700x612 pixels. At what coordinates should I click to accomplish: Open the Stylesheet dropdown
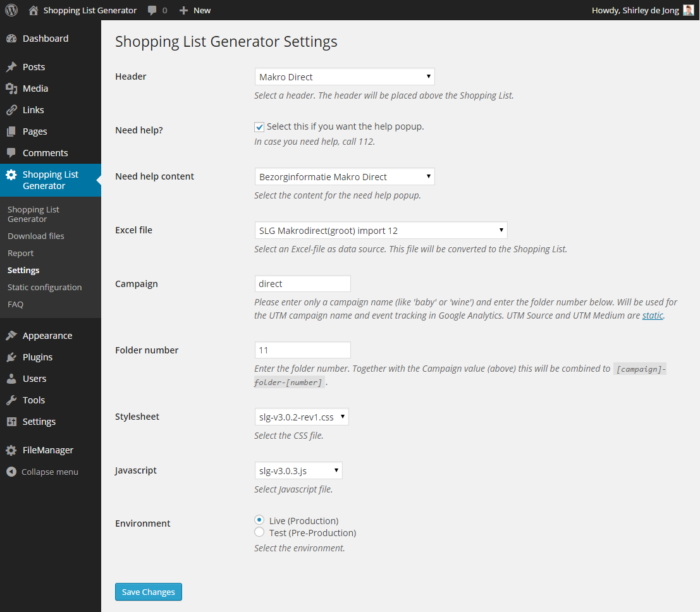coord(301,417)
